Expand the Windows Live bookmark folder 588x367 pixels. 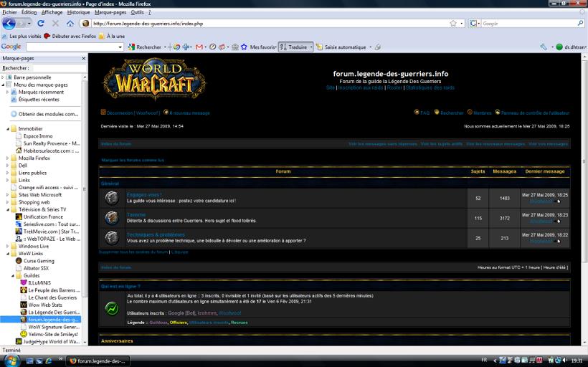tap(5, 246)
